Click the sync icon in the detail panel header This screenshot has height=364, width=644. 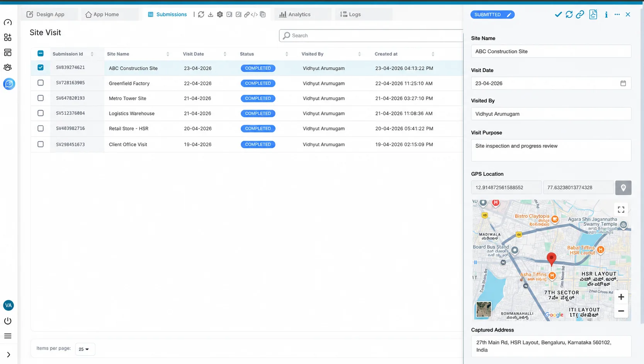tap(569, 14)
